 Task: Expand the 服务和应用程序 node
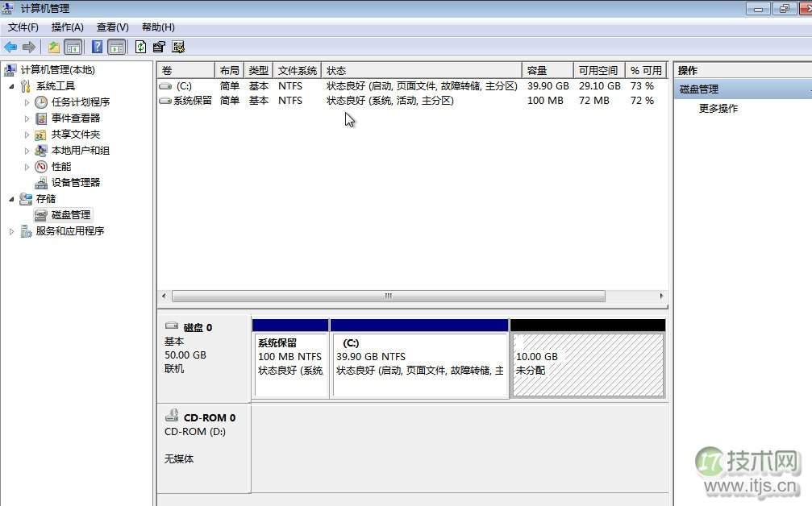pos(10,231)
